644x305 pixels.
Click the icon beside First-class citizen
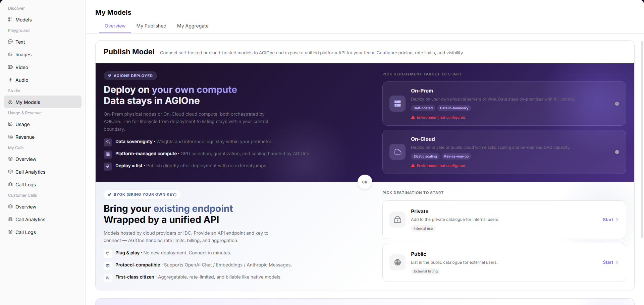pyautogui.click(x=108, y=278)
